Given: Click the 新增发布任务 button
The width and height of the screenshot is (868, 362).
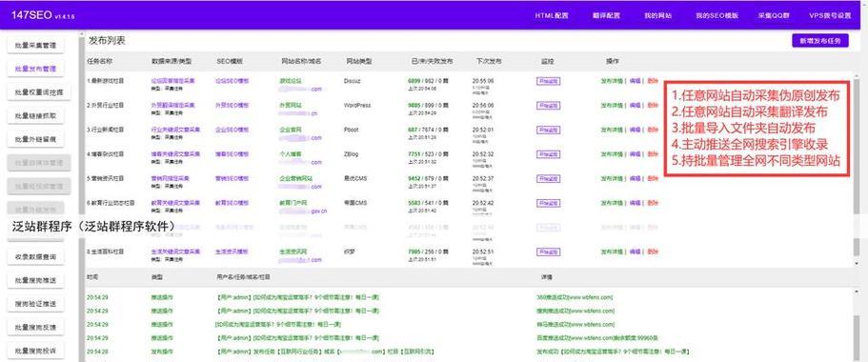Looking at the screenshot, I should (x=819, y=41).
